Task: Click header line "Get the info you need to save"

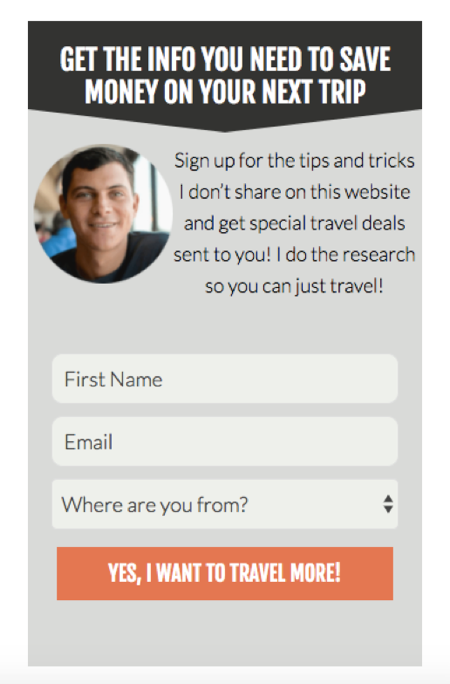Action: coord(225,59)
